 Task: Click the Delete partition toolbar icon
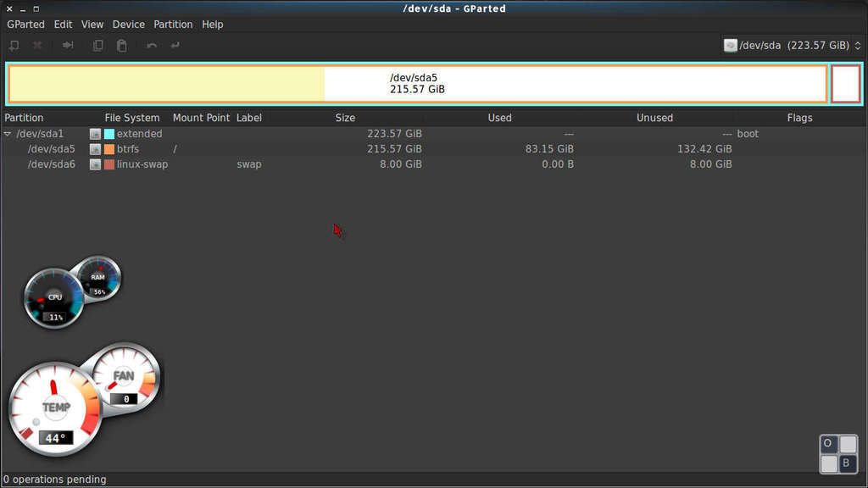click(x=37, y=46)
